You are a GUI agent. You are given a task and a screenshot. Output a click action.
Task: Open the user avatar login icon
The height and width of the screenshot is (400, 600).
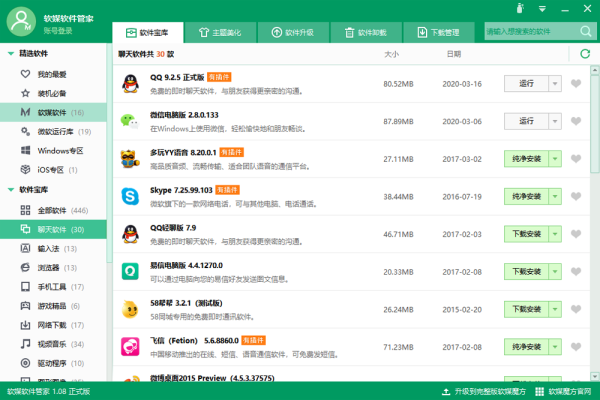click(21, 21)
